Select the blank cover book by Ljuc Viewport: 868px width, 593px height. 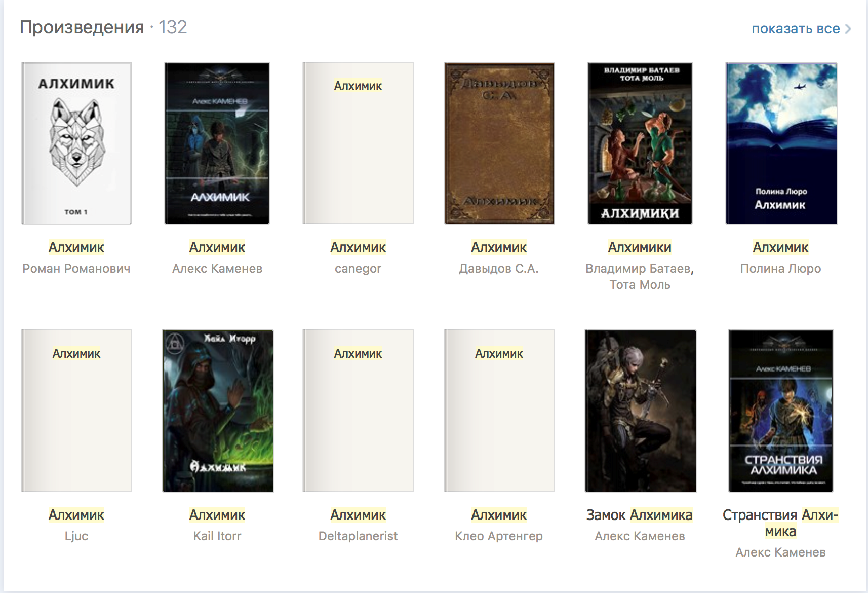(x=76, y=411)
